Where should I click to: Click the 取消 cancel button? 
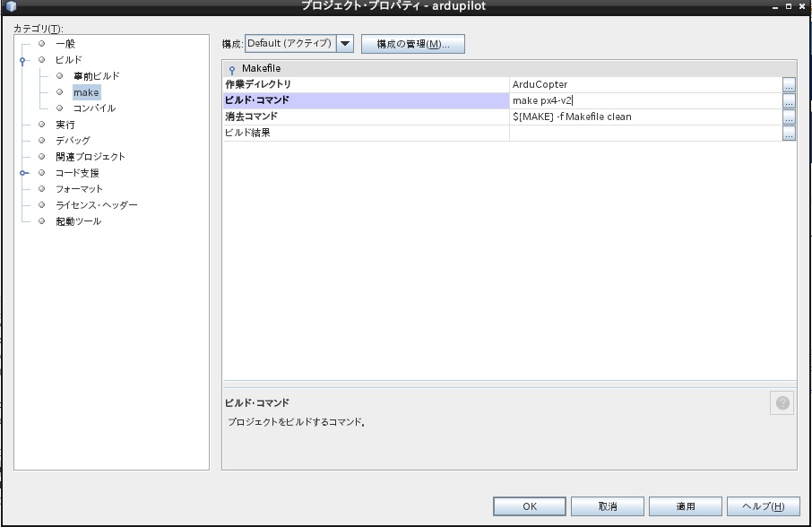click(x=608, y=506)
